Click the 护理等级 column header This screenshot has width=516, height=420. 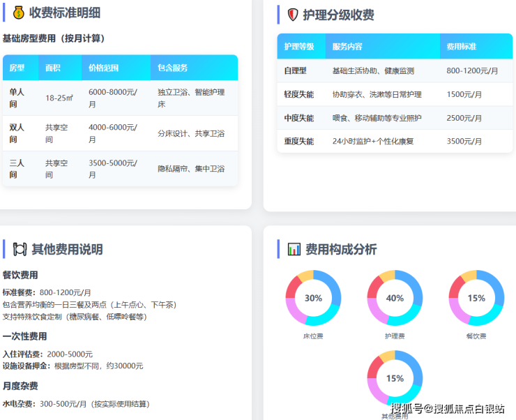click(299, 47)
